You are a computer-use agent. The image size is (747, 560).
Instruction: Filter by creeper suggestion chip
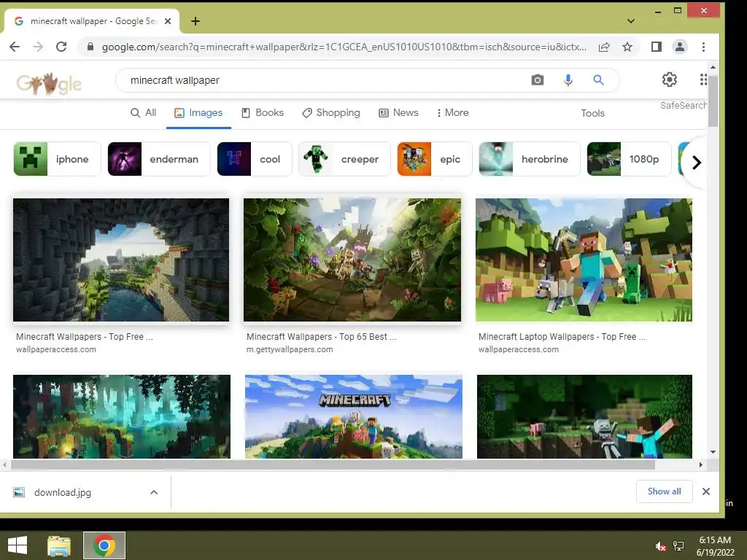(344, 159)
